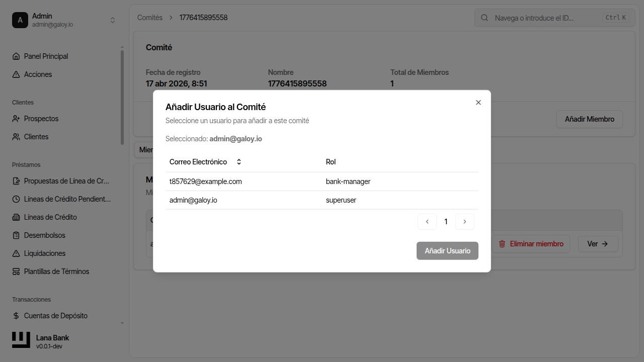
Task: Click the Acciones warning triangle icon
Action: [16, 74]
